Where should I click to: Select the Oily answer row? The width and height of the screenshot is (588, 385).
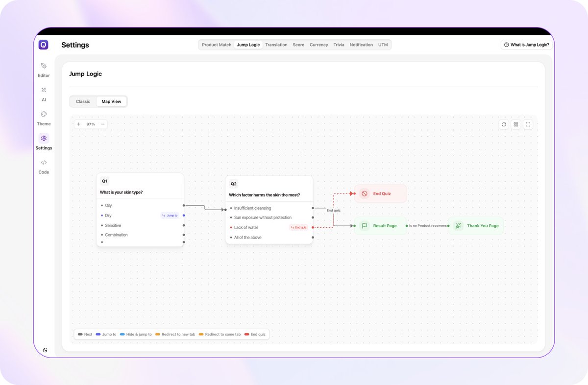click(x=140, y=206)
